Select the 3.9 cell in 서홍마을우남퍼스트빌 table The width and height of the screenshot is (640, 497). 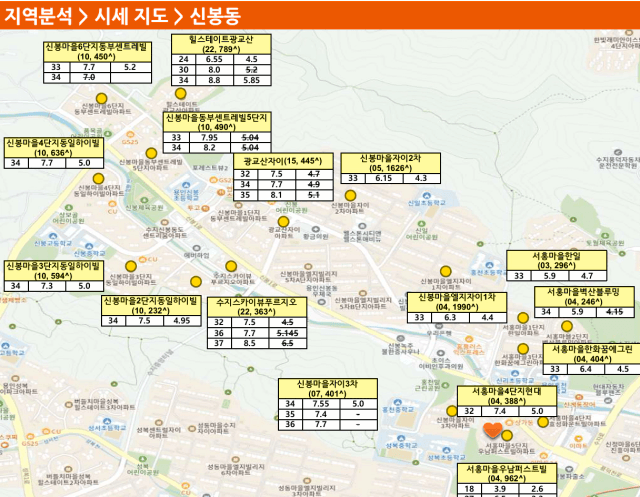point(500,488)
